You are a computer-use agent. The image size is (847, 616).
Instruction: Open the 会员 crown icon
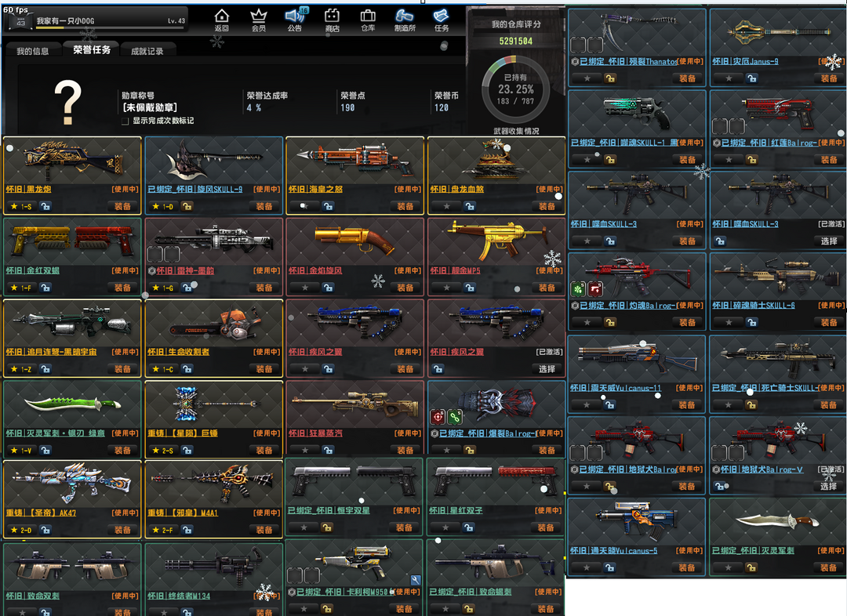(259, 20)
